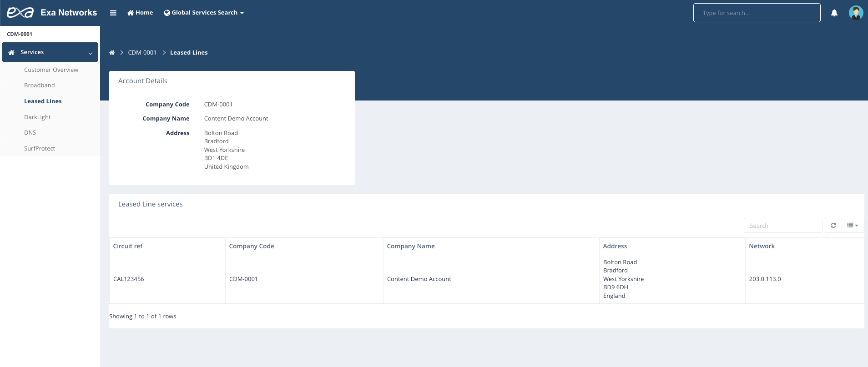Image resolution: width=868 pixels, height=367 pixels.
Task: Click CDM-0001 breadcrumb link
Action: tap(142, 53)
